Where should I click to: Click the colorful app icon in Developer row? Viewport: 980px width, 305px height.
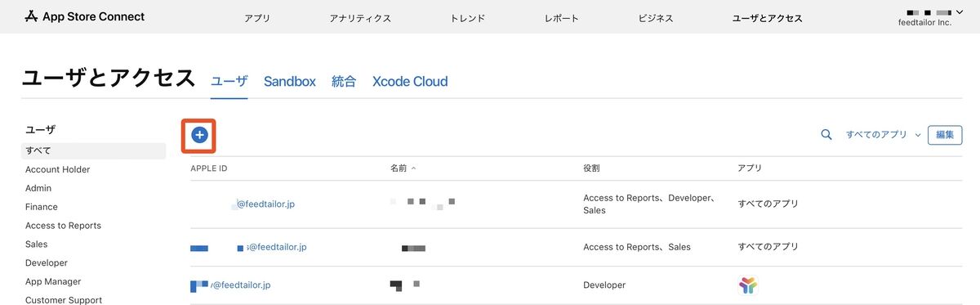(747, 285)
